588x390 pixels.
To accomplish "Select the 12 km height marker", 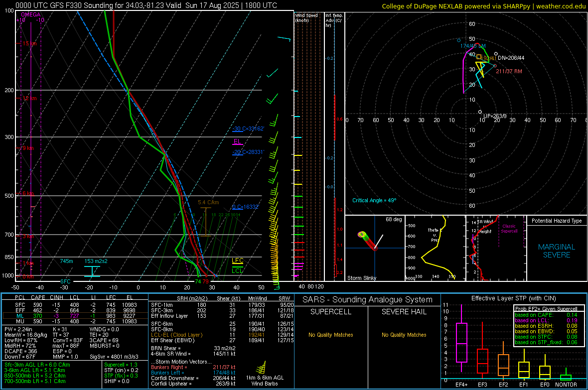I will point(29,98).
